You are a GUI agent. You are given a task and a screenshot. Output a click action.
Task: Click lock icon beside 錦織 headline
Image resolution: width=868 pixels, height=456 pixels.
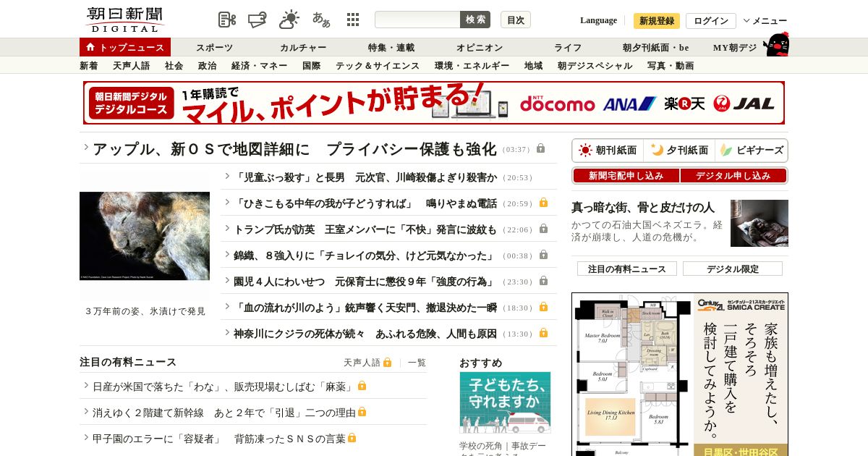coord(543,255)
